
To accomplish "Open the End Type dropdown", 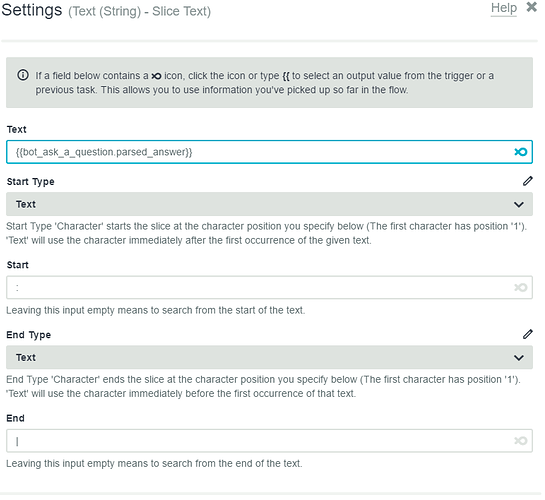I will pyautogui.click(x=269, y=357).
